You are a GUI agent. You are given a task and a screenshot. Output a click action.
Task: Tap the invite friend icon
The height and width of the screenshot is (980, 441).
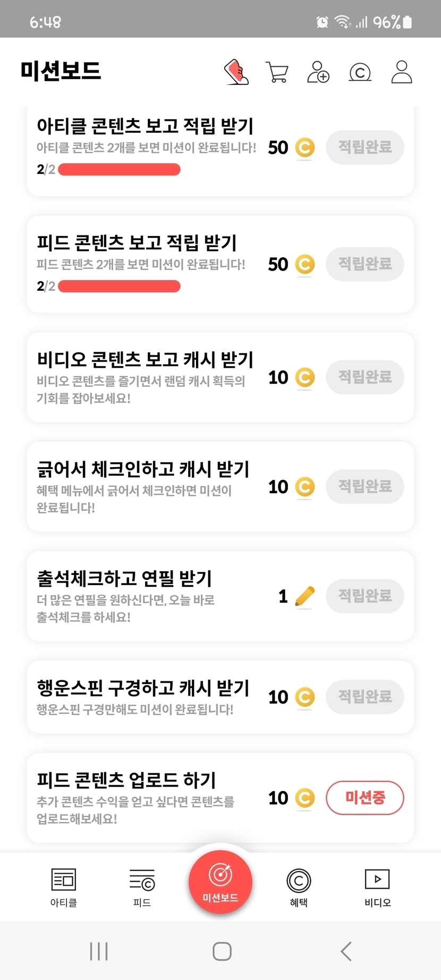point(318,72)
